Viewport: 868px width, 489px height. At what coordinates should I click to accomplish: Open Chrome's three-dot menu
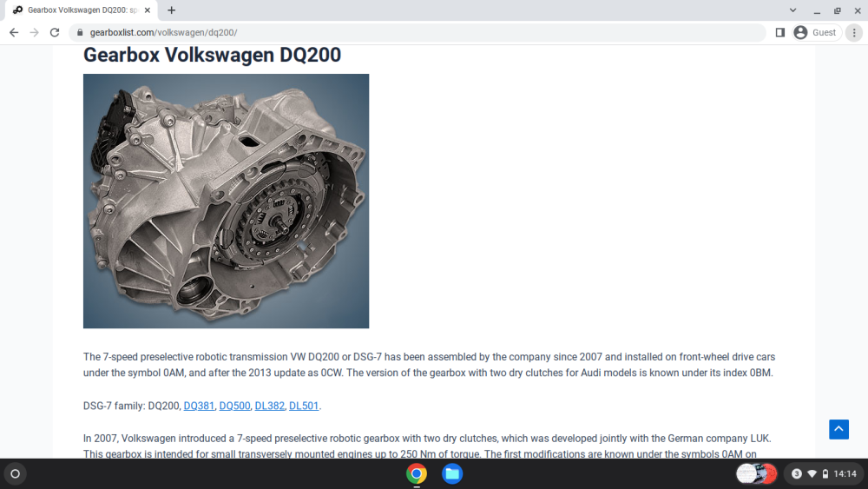pos(854,33)
